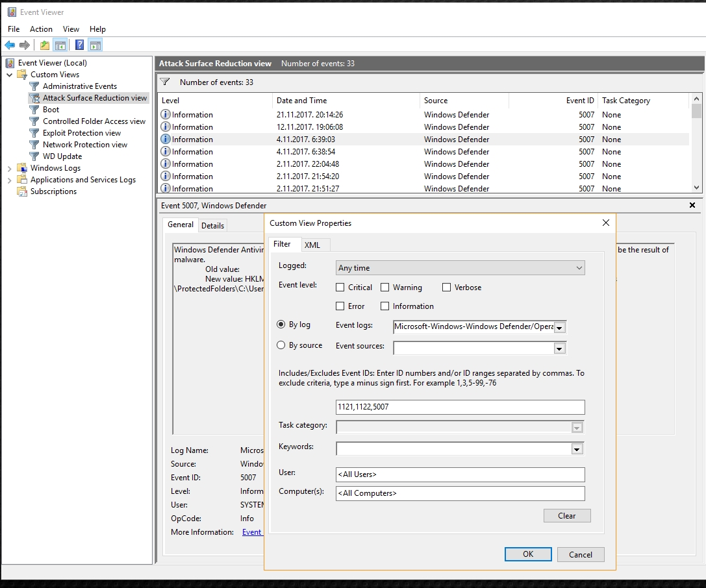Viewport: 706px width, 588px height.
Task: Click OK to confirm view properties
Action: click(x=528, y=554)
